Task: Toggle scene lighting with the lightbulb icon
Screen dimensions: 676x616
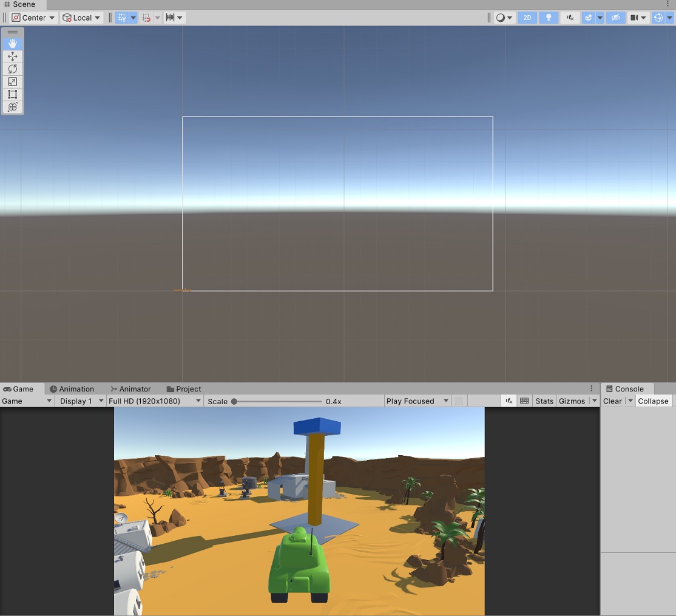Action: click(x=548, y=17)
